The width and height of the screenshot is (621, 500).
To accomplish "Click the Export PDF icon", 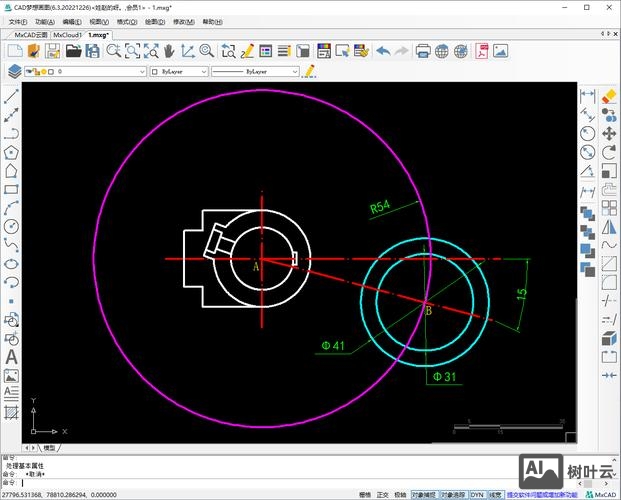I will pos(482,51).
